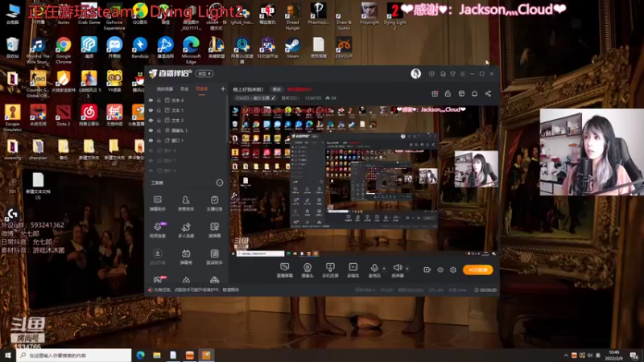Add a new scene with the plus button
This screenshot has height=362, width=644.
[223, 88]
